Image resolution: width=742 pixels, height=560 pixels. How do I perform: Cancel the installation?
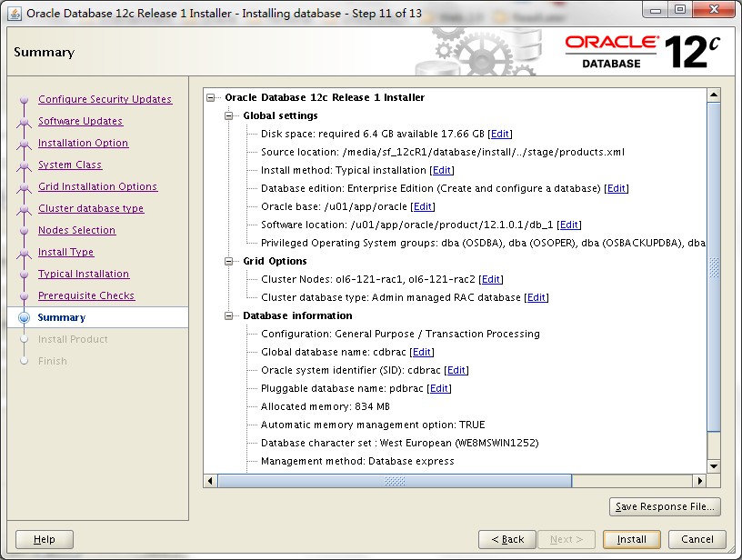click(x=697, y=539)
